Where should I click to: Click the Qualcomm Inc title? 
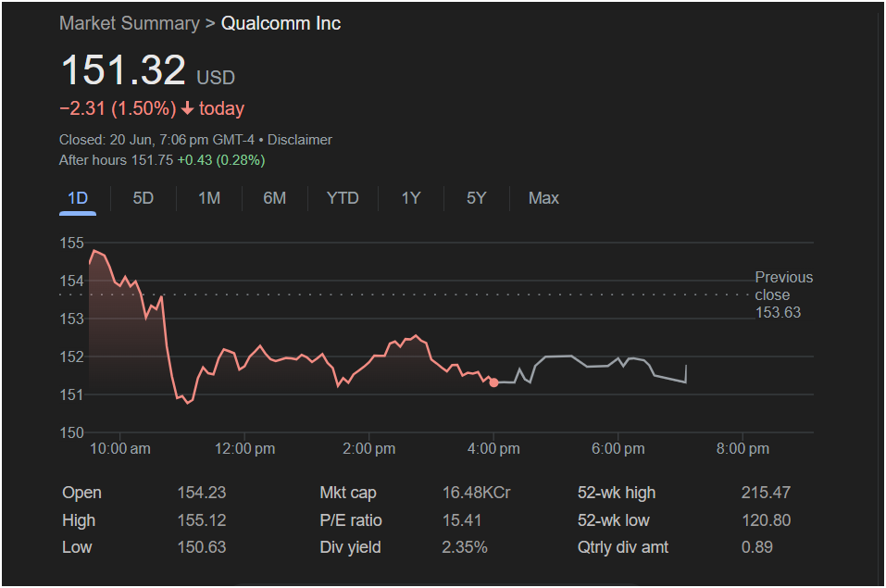click(x=281, y=23)
